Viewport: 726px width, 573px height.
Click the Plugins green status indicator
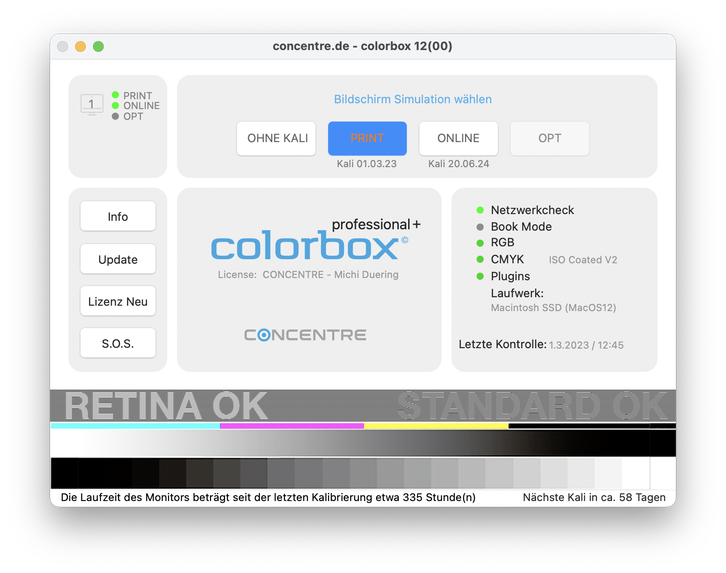(480, 276)
